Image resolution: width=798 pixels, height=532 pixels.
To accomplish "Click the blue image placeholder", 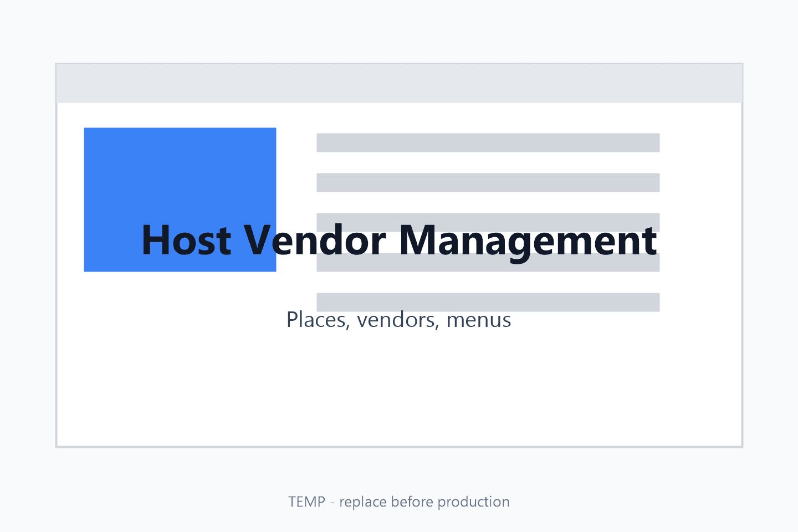I will [180, 199].
